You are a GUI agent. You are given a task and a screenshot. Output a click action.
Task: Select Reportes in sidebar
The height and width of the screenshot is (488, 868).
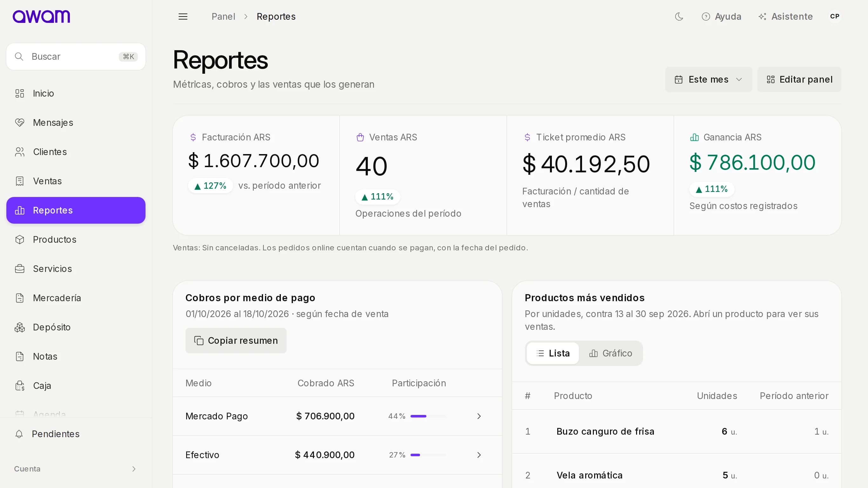tap(76, 210)
